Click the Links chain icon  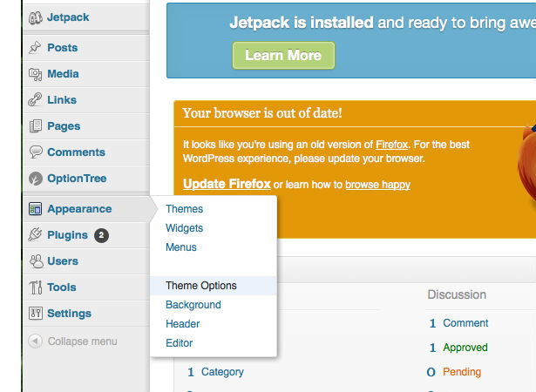(x=35, y=99)
